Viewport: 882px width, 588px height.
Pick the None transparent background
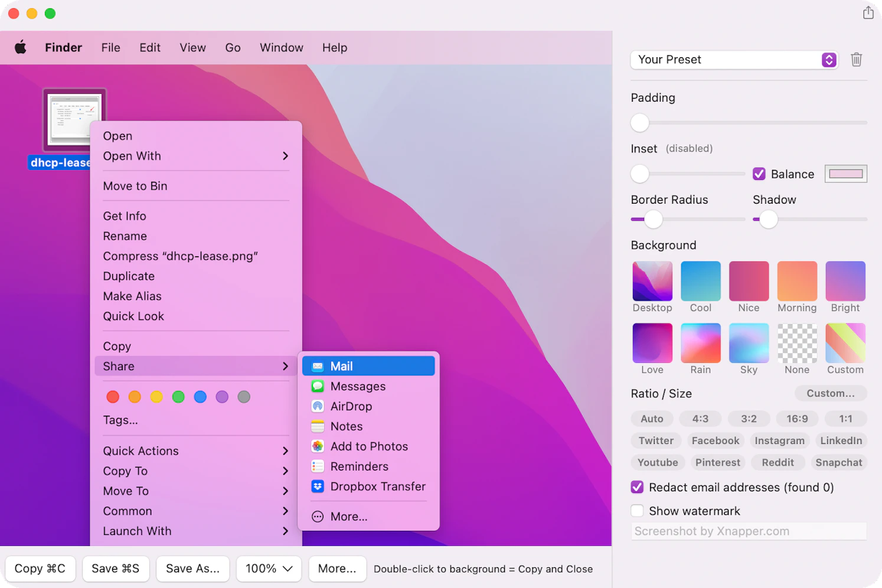(797, 343)
